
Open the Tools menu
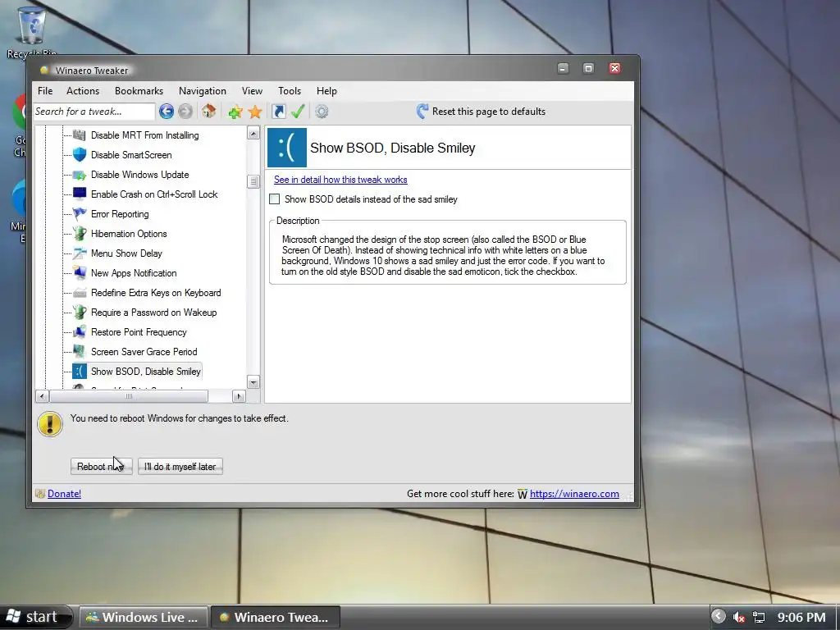(x=290, y=91)
